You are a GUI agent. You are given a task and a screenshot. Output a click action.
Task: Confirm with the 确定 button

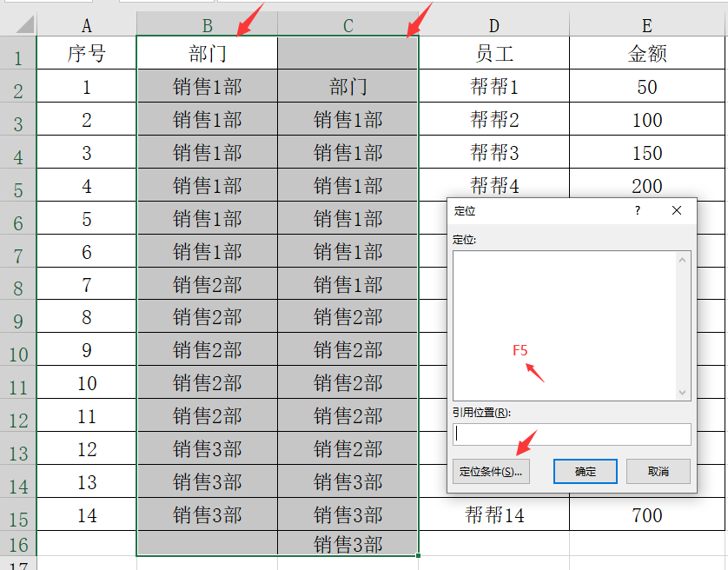[585, 472]
